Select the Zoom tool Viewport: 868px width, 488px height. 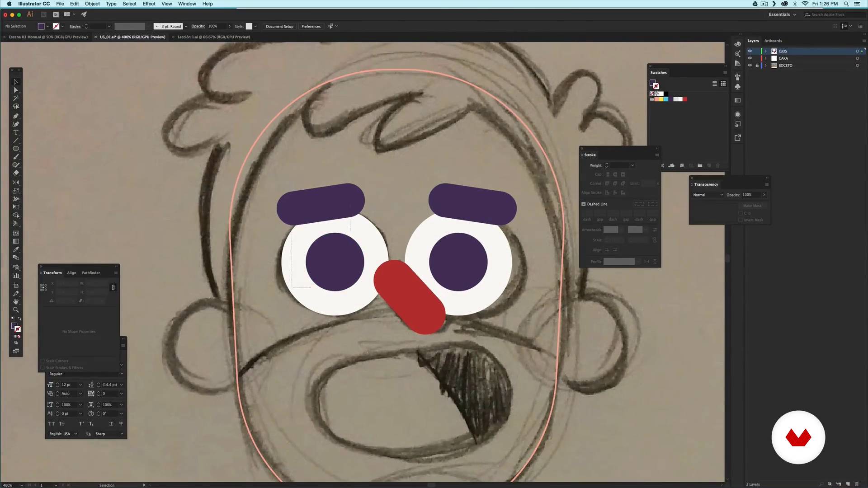point(16,310)
